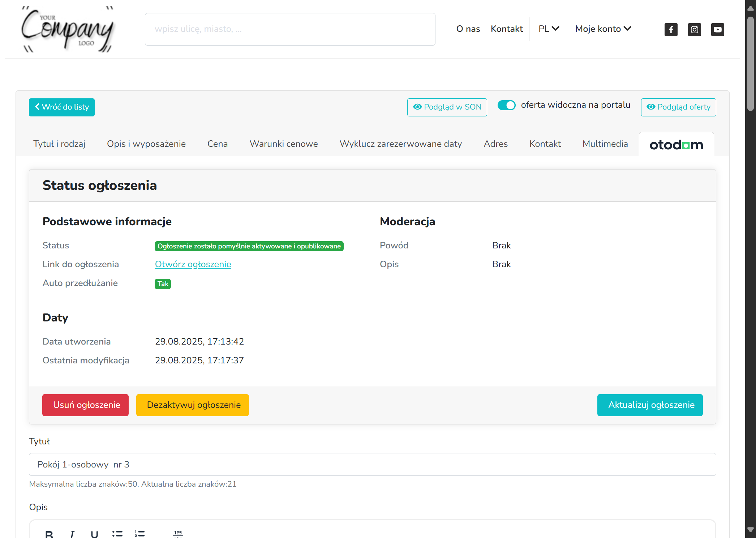Select the otodom tab
756x538 pixels.
[x=676, y=145]
